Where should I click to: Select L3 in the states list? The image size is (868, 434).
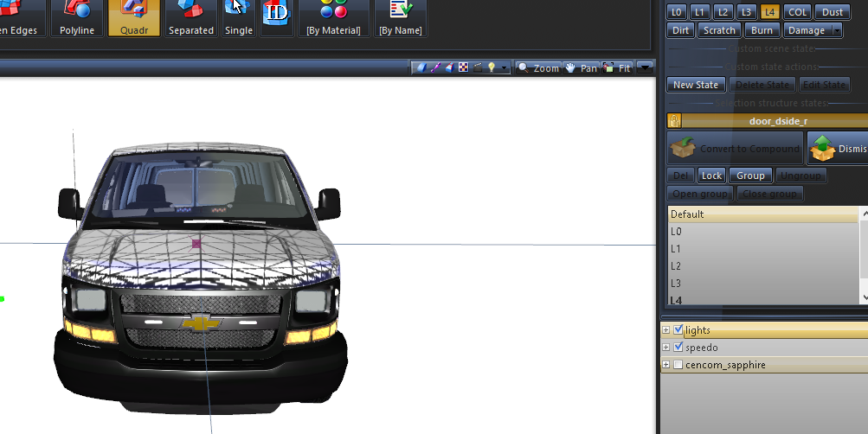click(x=763, y=283)
